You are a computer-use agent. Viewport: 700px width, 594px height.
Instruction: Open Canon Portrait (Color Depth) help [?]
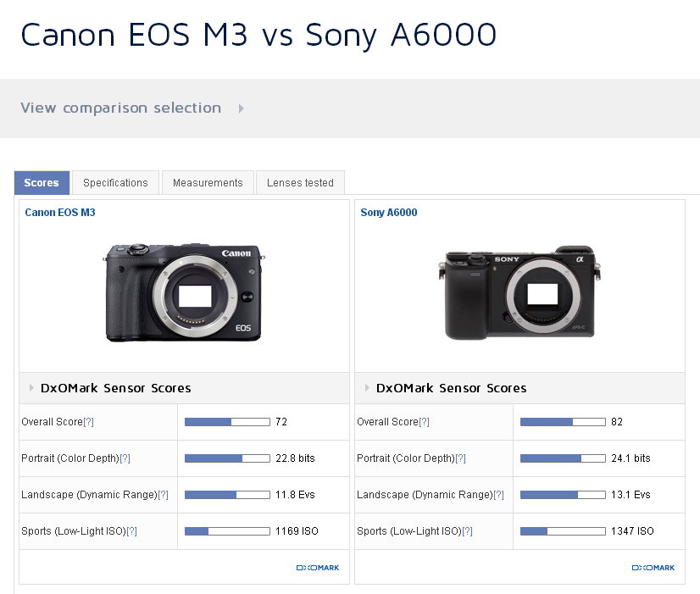125,458
